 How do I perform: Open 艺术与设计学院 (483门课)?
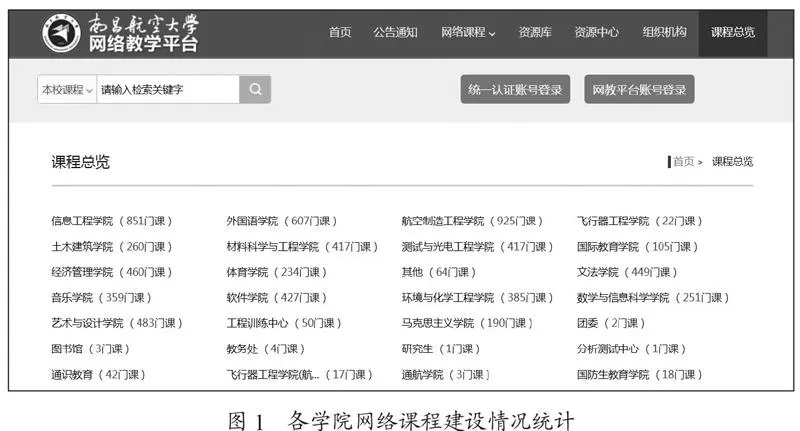click(117, 323)
